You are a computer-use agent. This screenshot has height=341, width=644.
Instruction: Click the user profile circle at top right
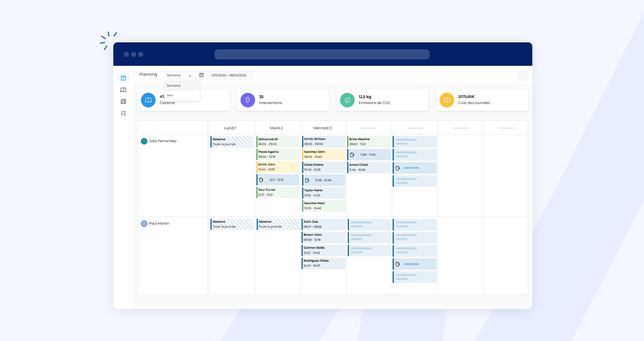pyautogui.click(x=523, y=75)
